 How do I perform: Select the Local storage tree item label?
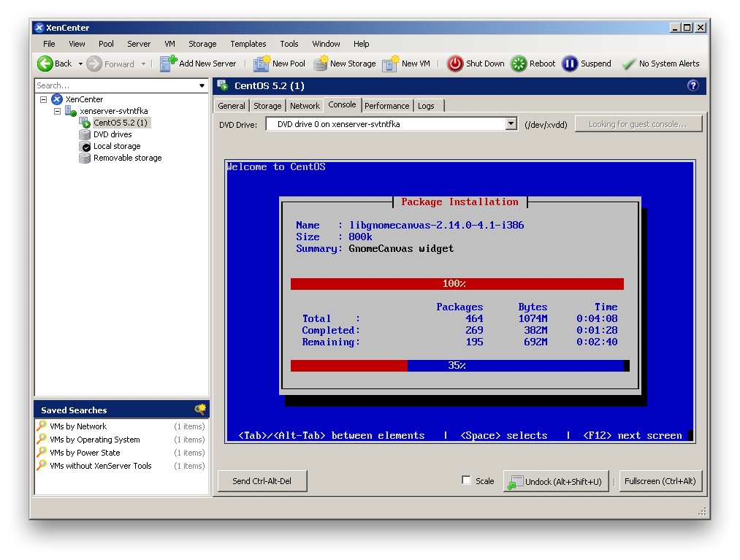pos(117,146)
